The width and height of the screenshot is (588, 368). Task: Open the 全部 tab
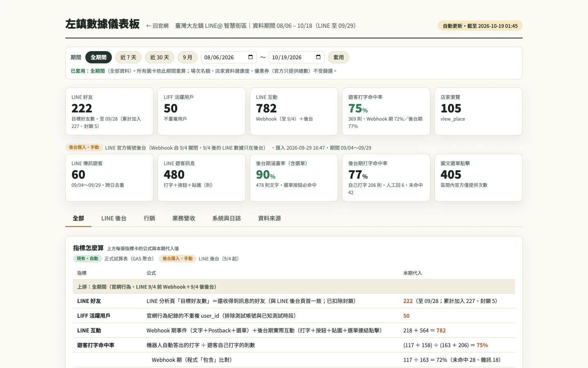point(78,218)
